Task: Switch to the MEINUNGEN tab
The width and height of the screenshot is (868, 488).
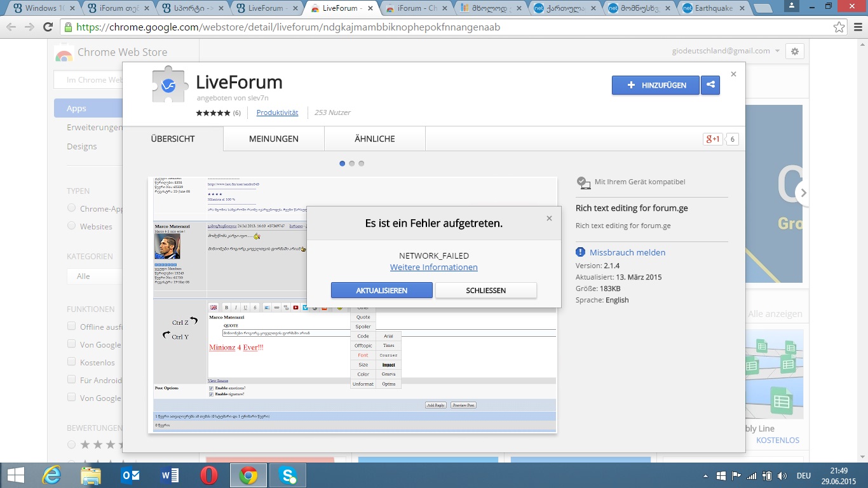Action: click(274, 139)
